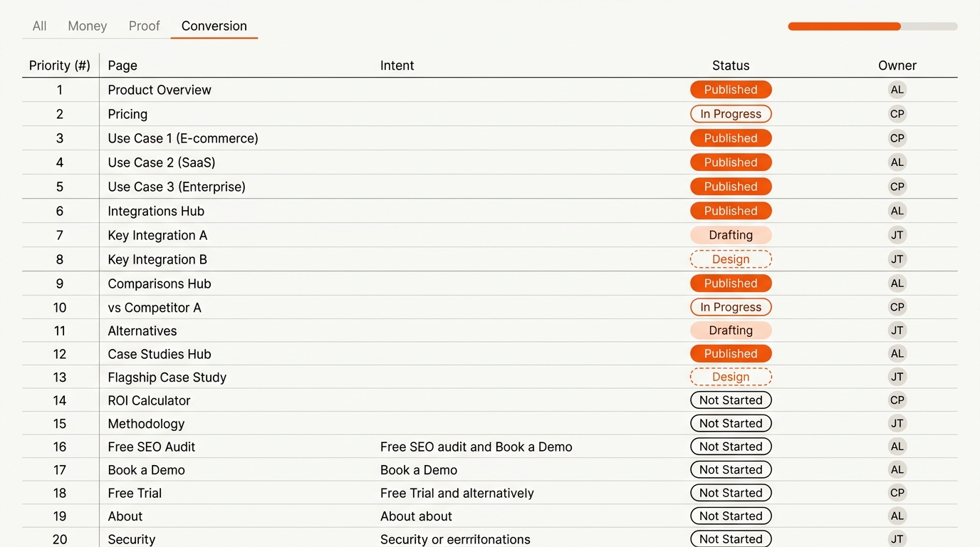The height and width of the screenshot is (547, 980).
Task: Click the AL owner avatar in Book a Demo row
Action: pyautogui.click(x=897, y=469)
